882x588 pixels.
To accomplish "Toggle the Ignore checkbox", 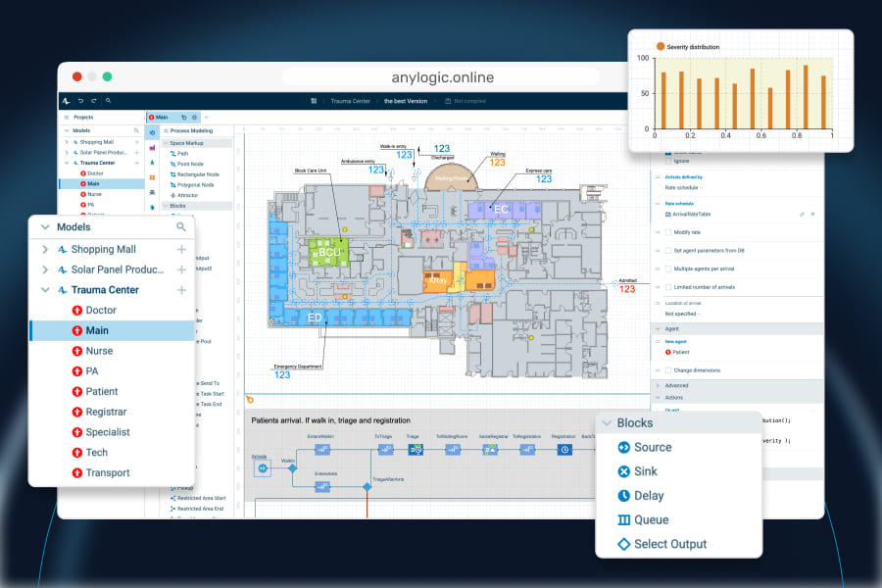I will click(x=668, y=161).
